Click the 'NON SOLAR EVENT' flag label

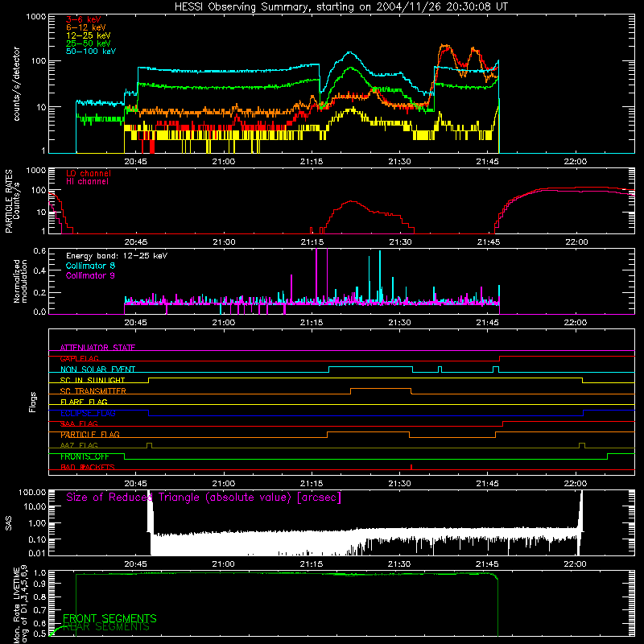pyautogui.click(x=97, y=369)
